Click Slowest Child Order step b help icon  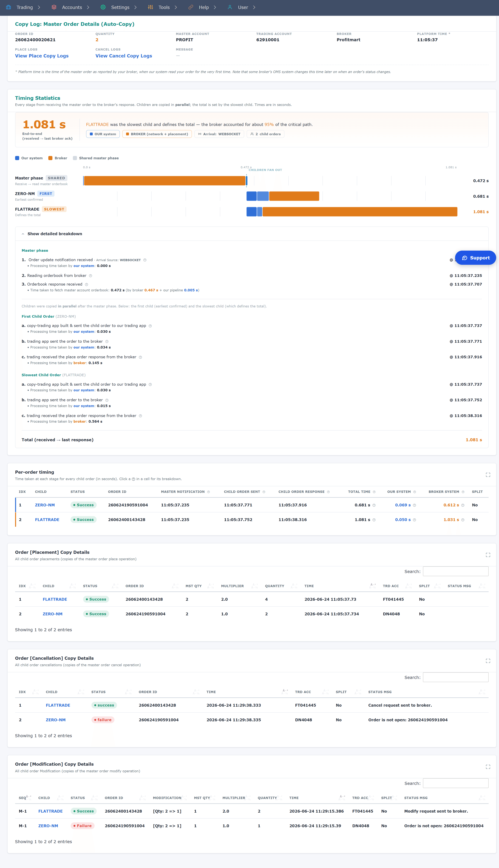click(107, 400)
